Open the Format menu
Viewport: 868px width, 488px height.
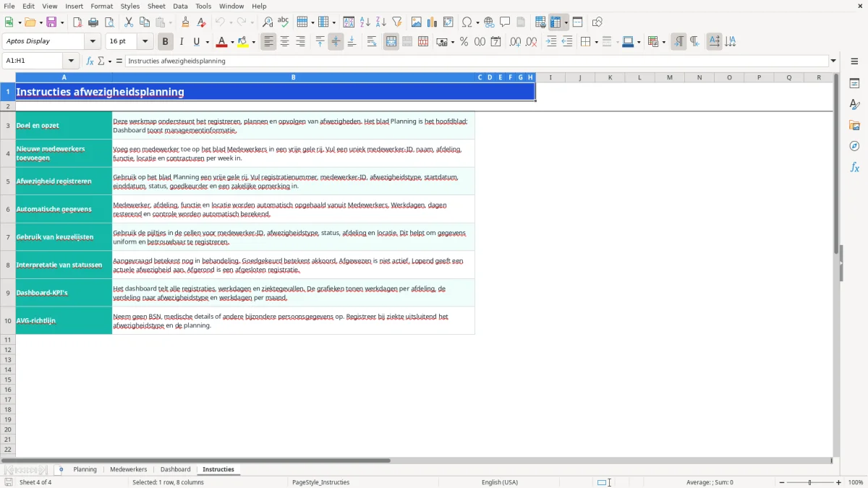(x=101, y=6)
